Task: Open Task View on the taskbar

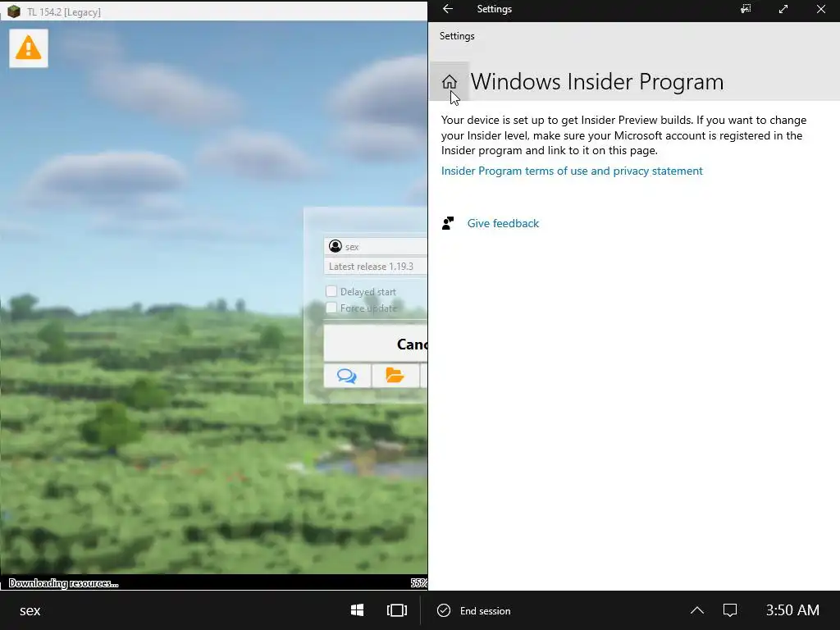Action: point(396,610)
